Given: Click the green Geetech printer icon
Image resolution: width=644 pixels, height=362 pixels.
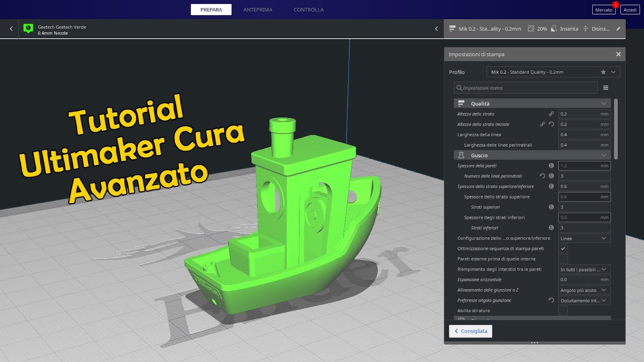Looking at the screenshot, I should pos(28,29).
